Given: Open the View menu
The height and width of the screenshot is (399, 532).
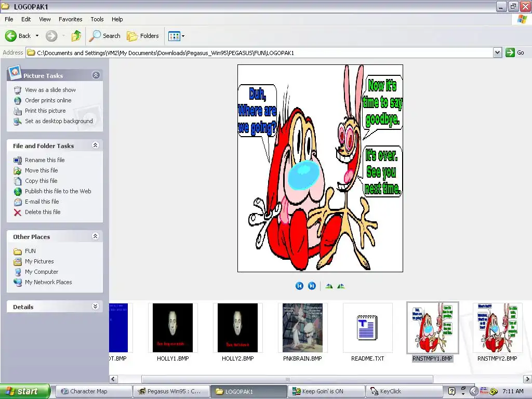Looking at the screenshot, I should coord(45,19).
